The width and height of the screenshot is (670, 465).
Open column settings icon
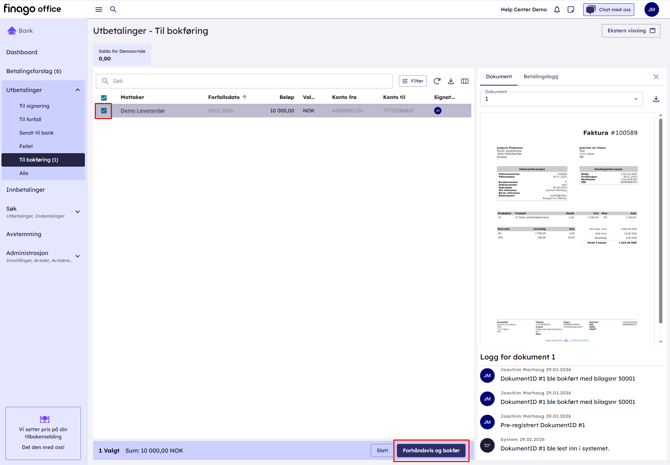465,81
